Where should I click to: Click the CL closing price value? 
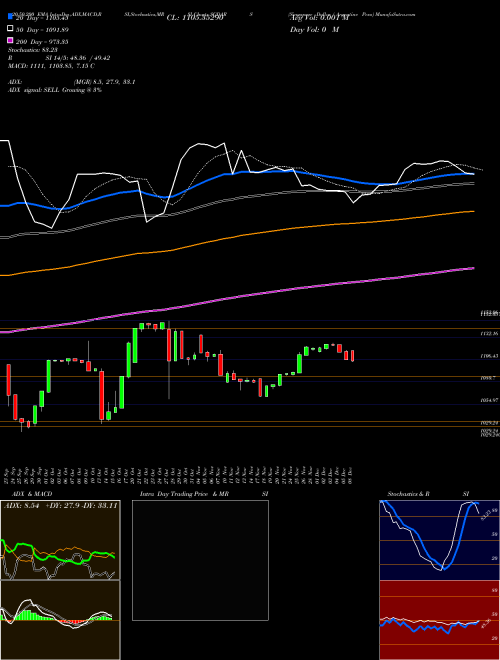pos(194,18)
